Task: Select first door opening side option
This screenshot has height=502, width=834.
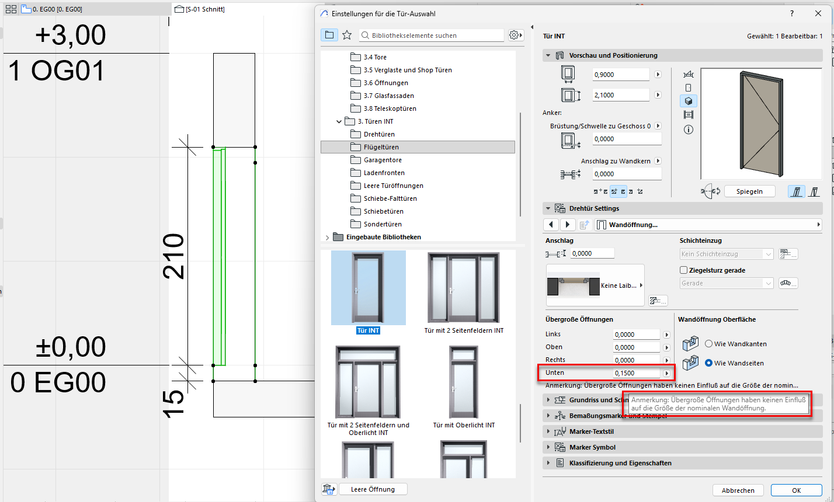Action: [x=796, y=191]
